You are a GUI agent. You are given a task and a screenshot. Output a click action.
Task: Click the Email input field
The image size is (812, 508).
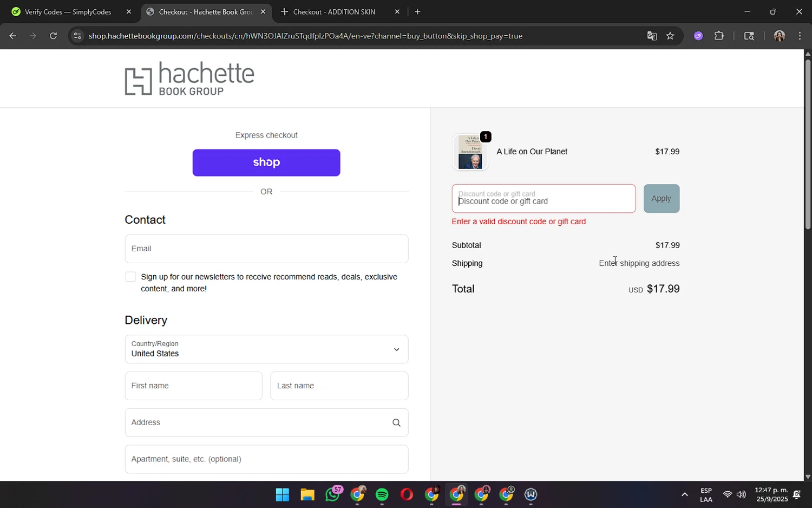click(266, 249)
